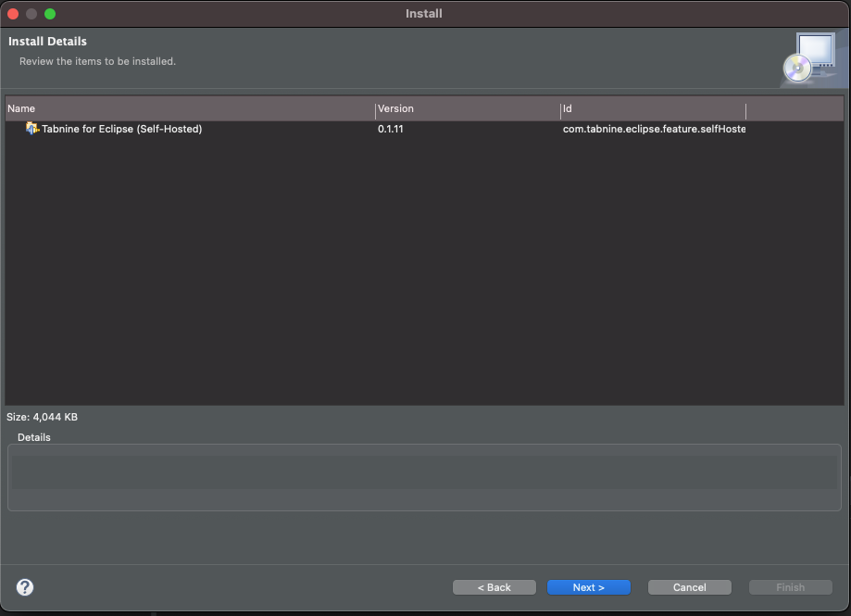Minimize the Install window with the yellow button

(31, 14)
